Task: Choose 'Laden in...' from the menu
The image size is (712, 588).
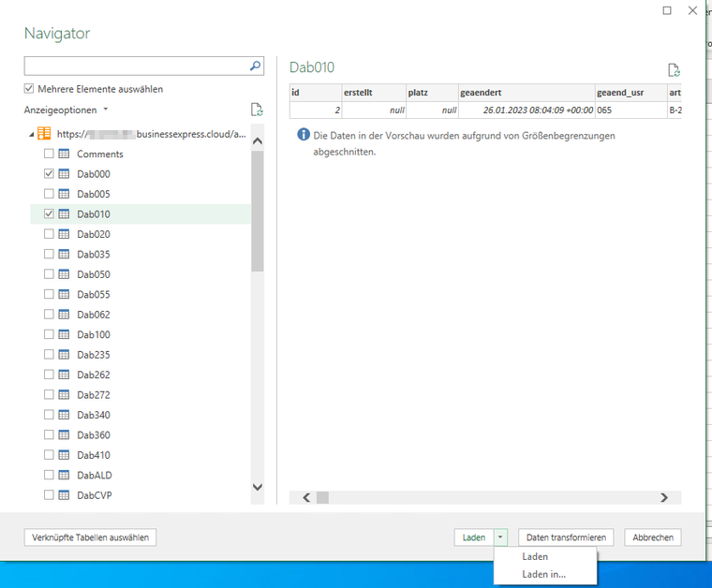Action: (x=543, y=574)
